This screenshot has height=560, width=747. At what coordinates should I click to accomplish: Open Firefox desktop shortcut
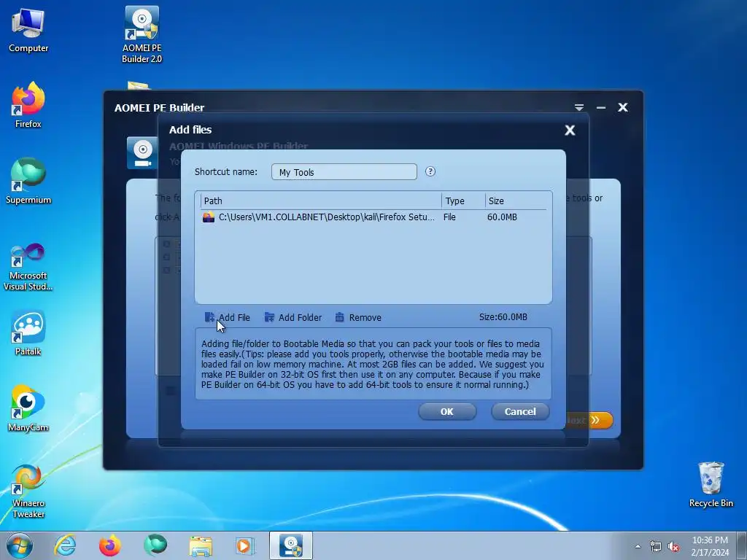pos(28,105)
